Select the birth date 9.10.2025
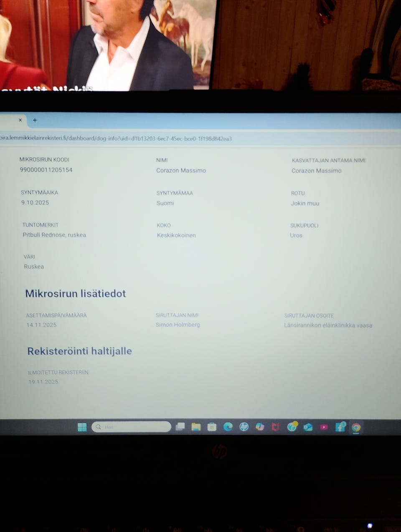401x532 pixels. click(35, 202)
